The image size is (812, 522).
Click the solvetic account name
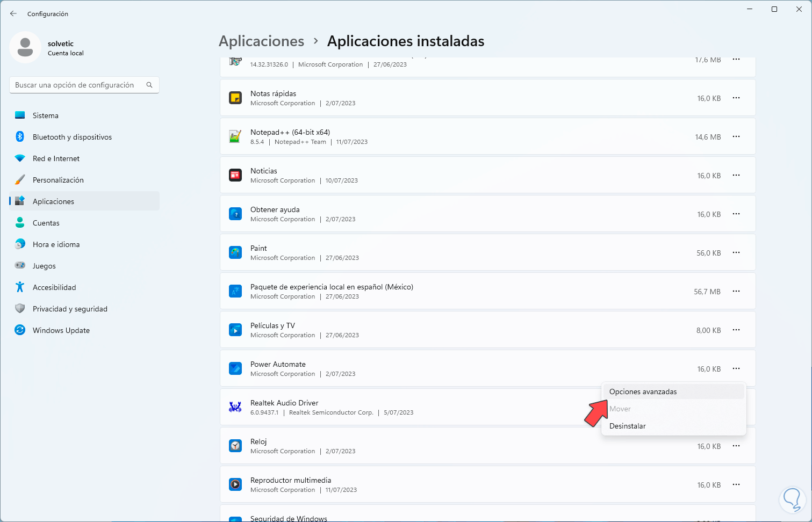point(61,44)
